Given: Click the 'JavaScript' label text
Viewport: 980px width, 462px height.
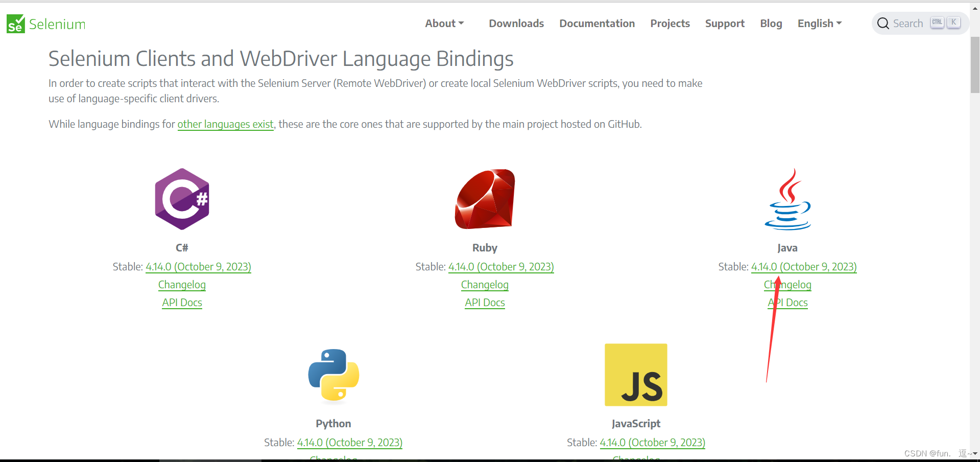Looking at the screenshot, I should [x=636, y=424].
